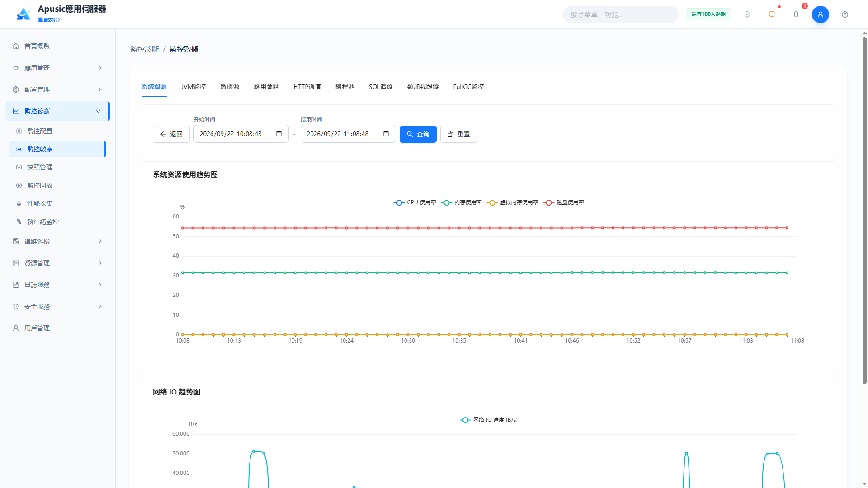Open 快照管理 in sidebar
The width and height of the screenshot is (868, 488).
pos(58,167)
